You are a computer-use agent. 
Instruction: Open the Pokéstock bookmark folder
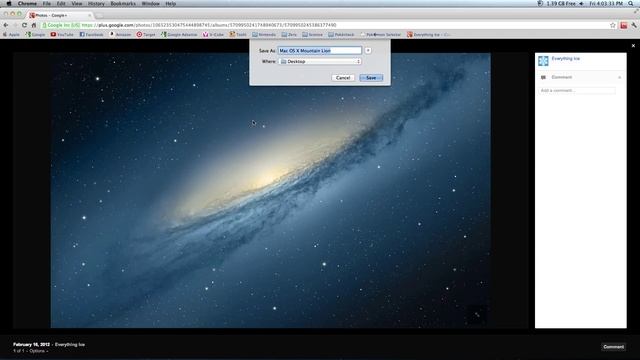[x=341, y=35]
